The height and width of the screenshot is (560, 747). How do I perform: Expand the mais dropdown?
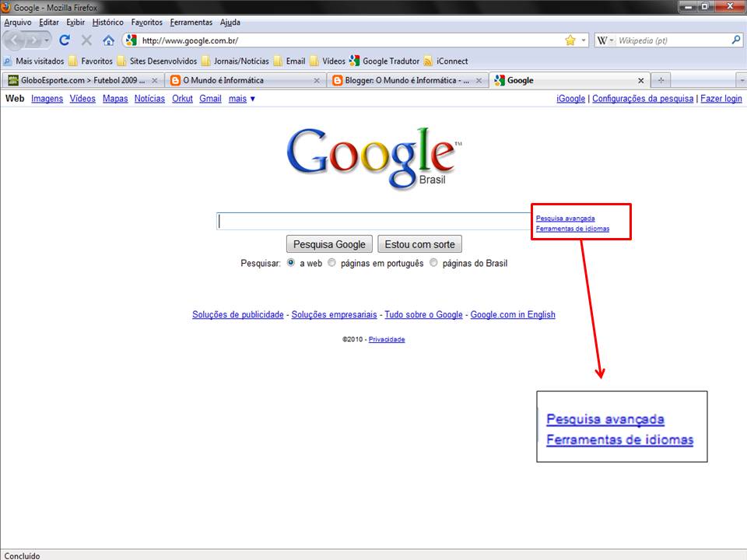(241, 99)
